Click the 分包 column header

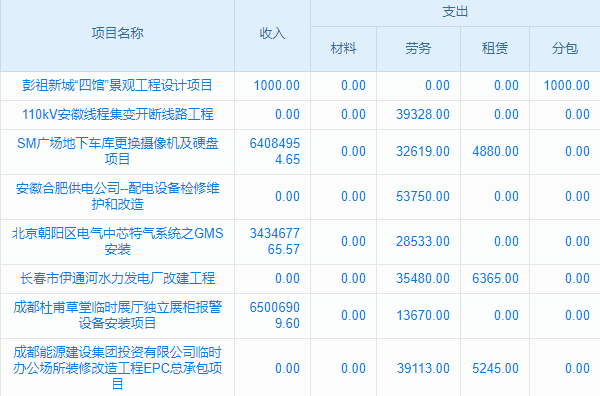(x=565, y=49)
